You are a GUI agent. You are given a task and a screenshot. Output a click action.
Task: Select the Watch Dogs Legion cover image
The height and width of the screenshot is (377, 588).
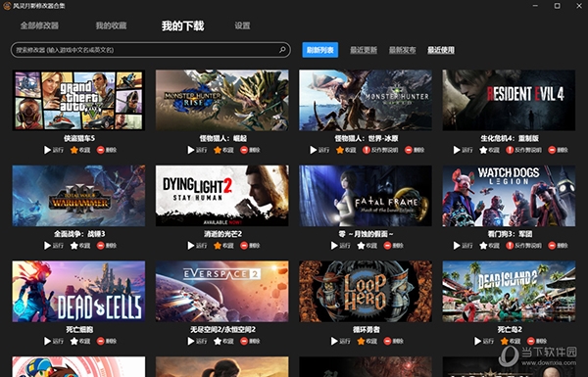(x=509, y=196)
